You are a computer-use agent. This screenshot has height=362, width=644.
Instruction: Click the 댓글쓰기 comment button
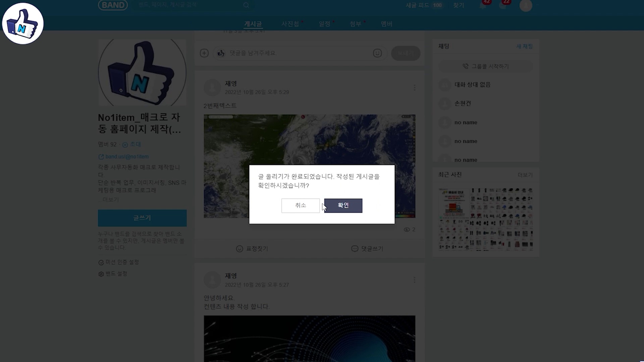pyautogui.click(x=367, y=249)
